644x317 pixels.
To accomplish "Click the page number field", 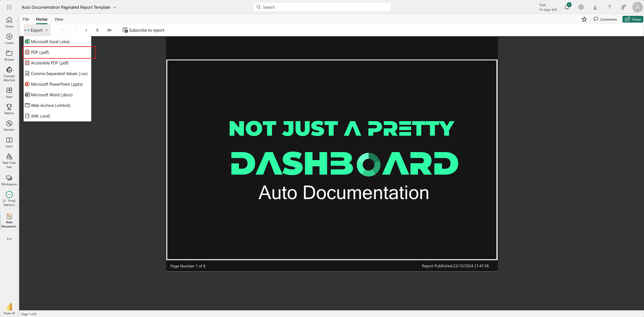I will click(86, 30).
